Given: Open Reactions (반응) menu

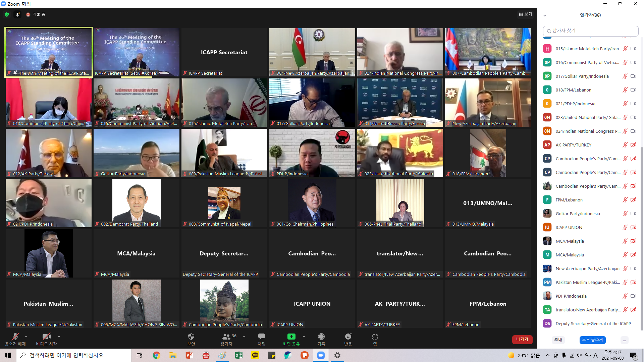Looking at the screenshot, I should (x=348, y=339).
